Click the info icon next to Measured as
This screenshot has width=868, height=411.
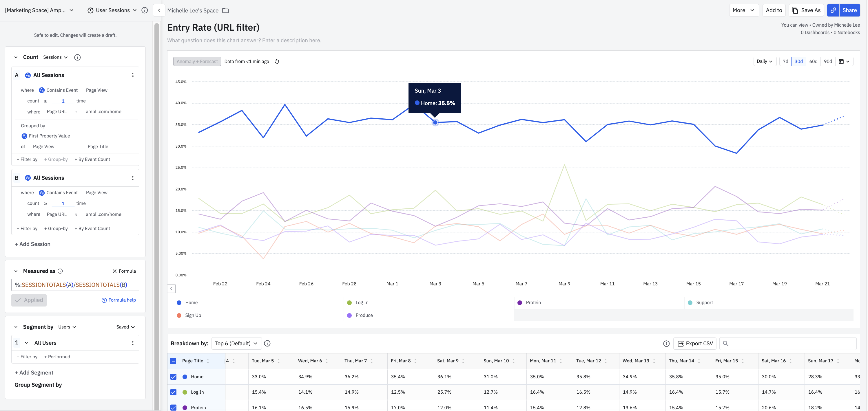click(60, 271)
